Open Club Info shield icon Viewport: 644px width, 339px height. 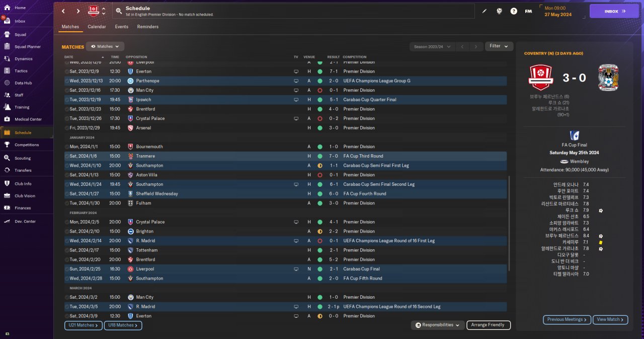tap(7, 184)
